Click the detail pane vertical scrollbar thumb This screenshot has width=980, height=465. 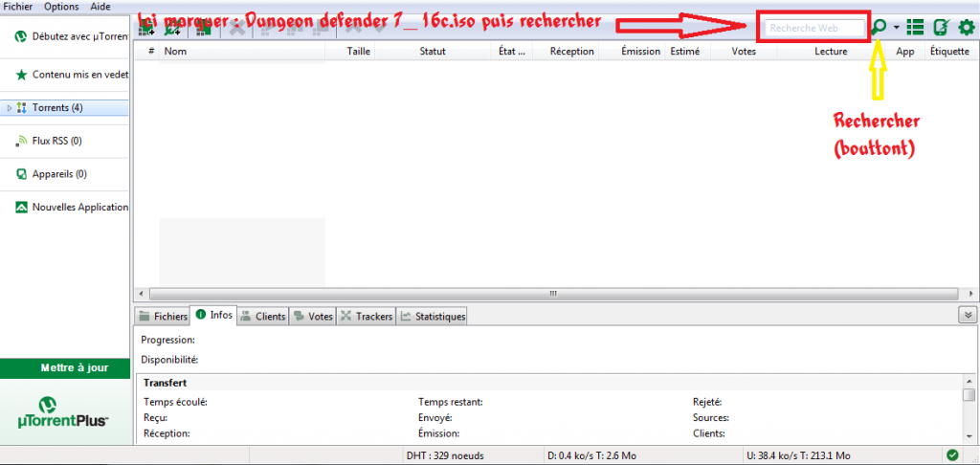click(x=969, y=394)
